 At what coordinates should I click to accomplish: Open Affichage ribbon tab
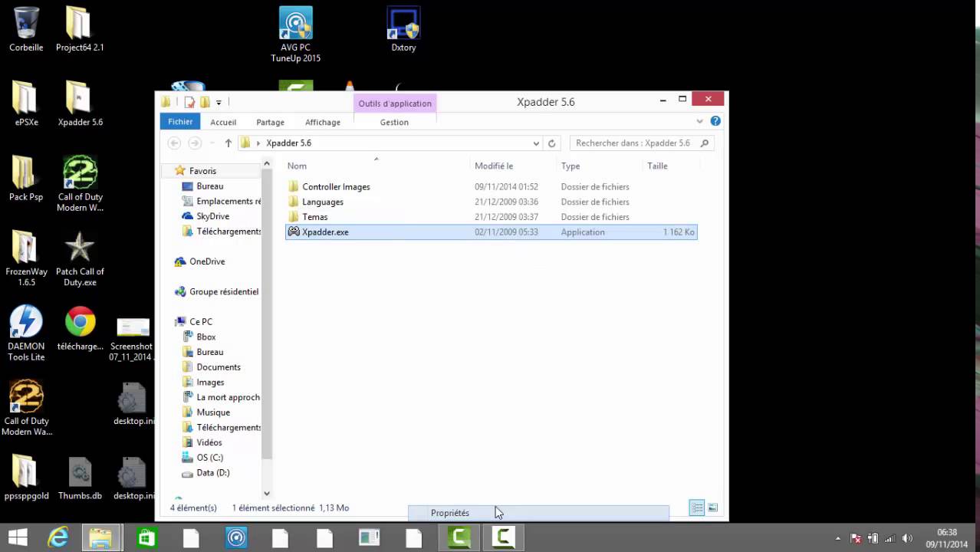pos(323,122)
